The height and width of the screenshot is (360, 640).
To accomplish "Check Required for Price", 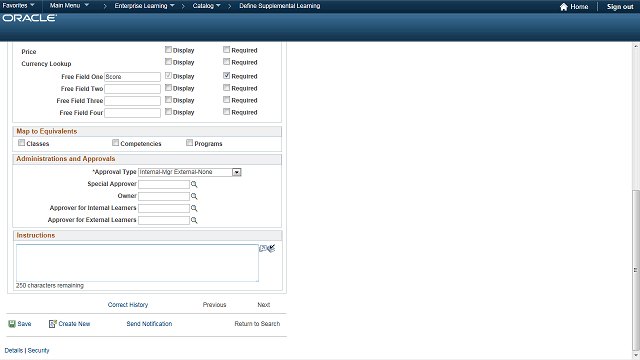I will click(227, 49).
